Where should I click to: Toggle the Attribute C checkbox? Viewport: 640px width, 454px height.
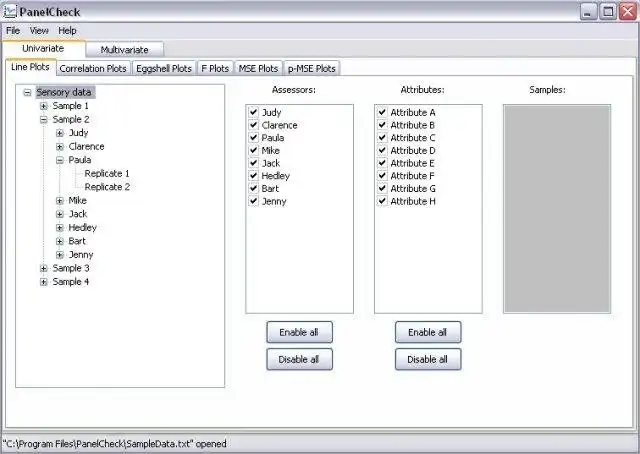(382, 137)
